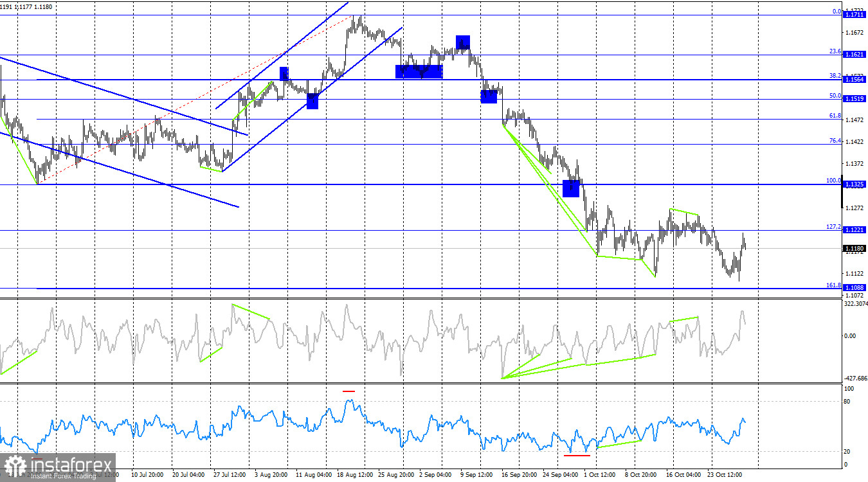Click the 1.1325 price level label
The image size is (868, 482).
(x=854, y=184)
